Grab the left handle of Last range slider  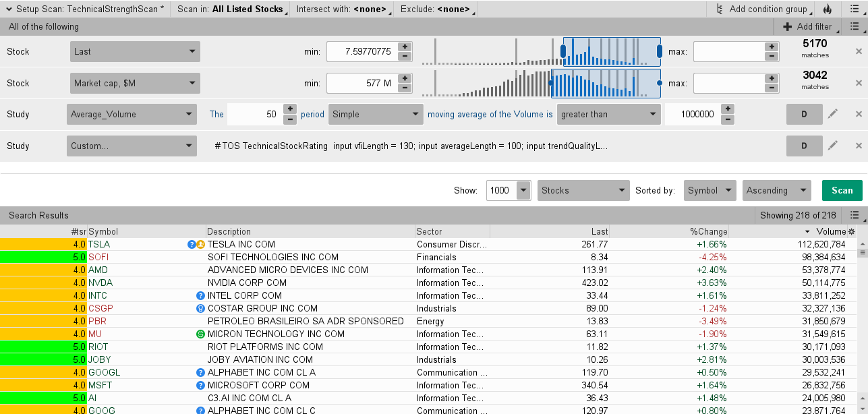pos(563,51)
